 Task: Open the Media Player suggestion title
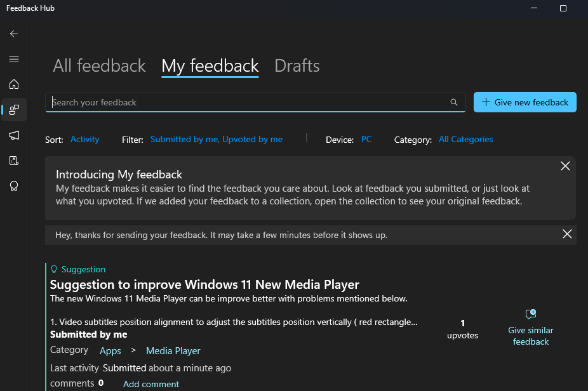pos(204,284)
